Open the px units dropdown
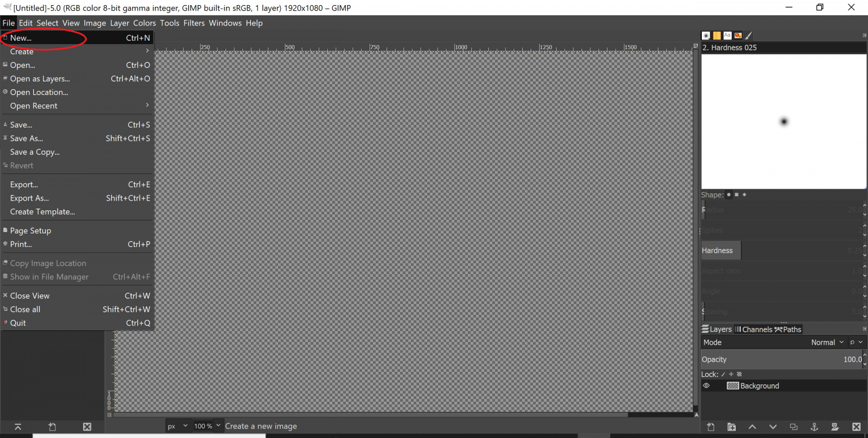 point(178,426)
